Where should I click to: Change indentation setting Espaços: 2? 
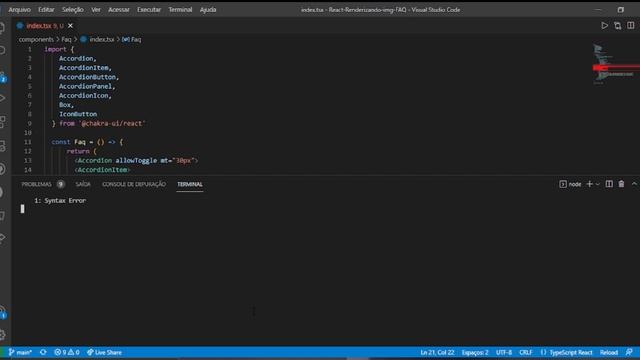coord(475,352)
